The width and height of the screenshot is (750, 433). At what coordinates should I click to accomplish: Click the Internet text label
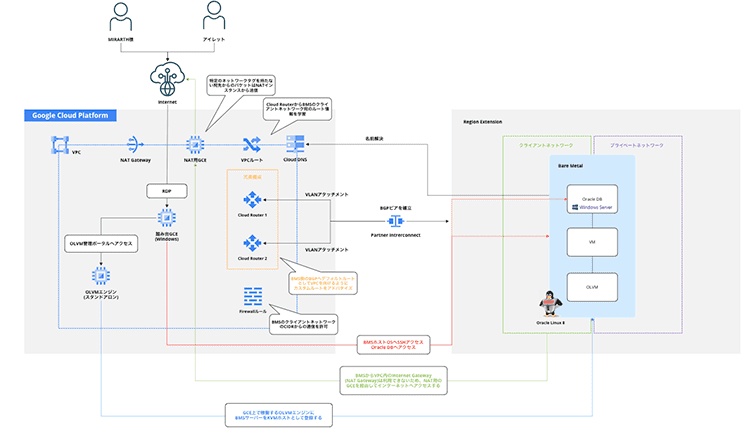pyautogui.click(x=167, y=102)
